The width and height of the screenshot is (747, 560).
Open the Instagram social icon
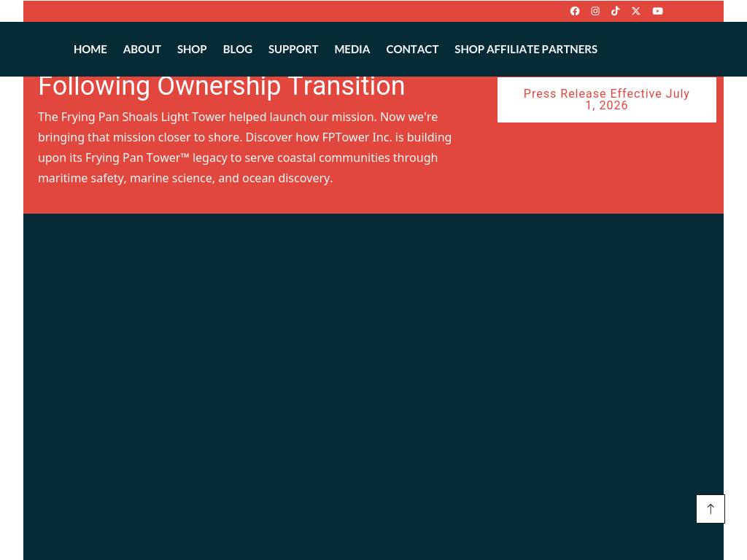tap(595, 11)
